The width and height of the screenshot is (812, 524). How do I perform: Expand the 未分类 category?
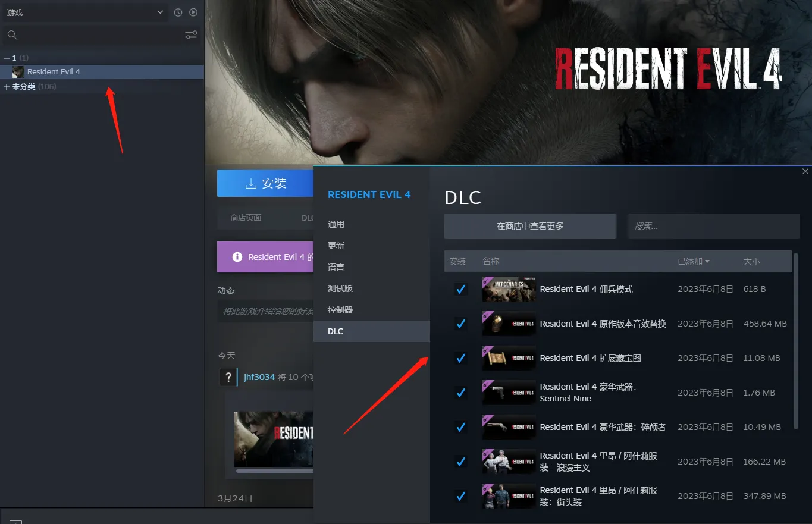[7, 87]
